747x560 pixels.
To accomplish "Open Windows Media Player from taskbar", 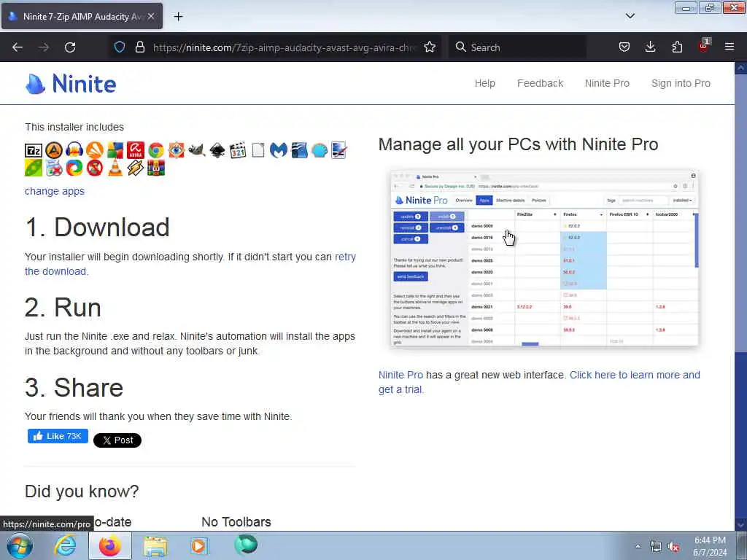I will tap(199, 545).
